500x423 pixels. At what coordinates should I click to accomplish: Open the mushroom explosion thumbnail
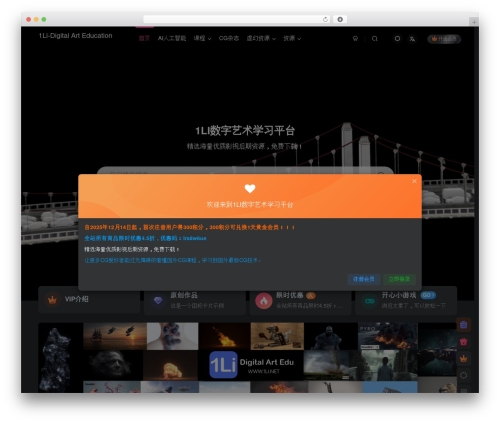[x=170, y=365]
